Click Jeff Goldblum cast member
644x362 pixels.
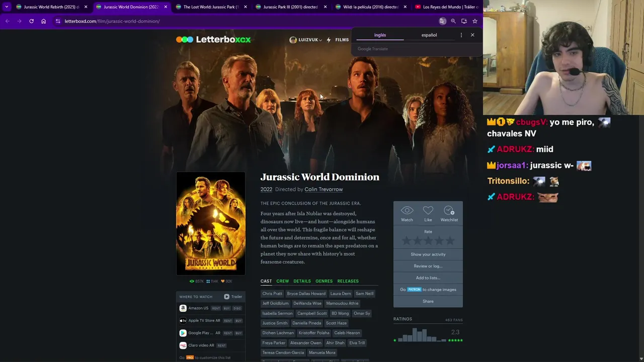coord(275,303)
